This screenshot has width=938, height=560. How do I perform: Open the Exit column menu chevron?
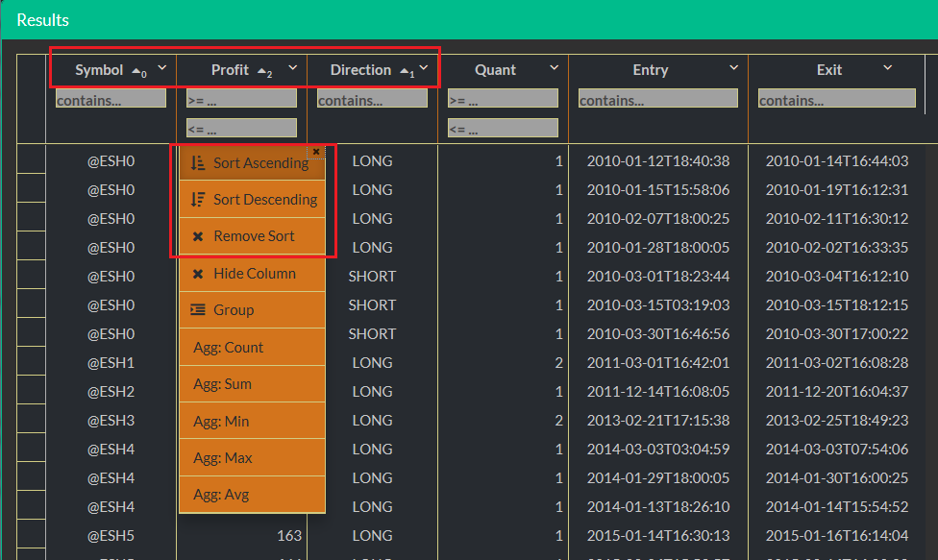pos(888,68)
